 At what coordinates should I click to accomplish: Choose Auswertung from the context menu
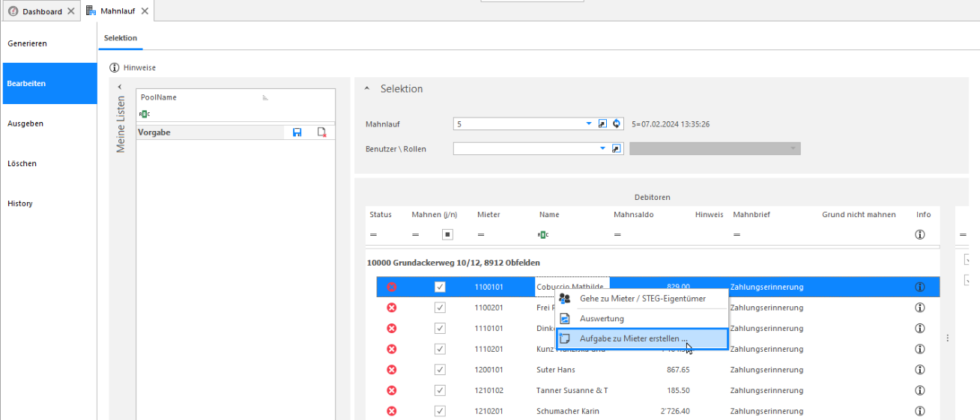[x=642, y=318]
